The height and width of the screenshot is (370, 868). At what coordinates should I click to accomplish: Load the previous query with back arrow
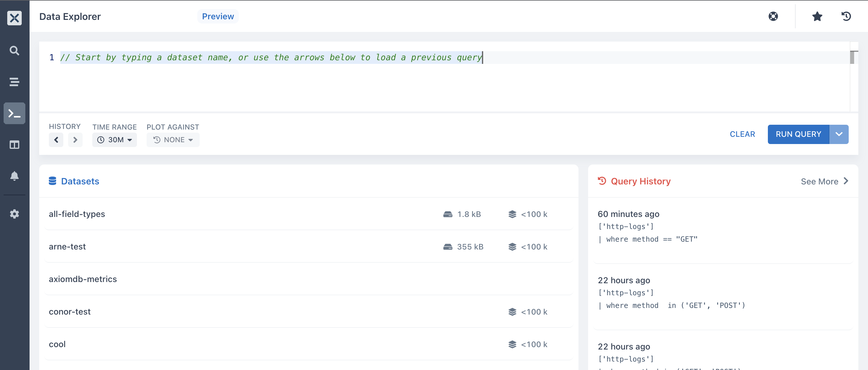click(x=56, y=140)
